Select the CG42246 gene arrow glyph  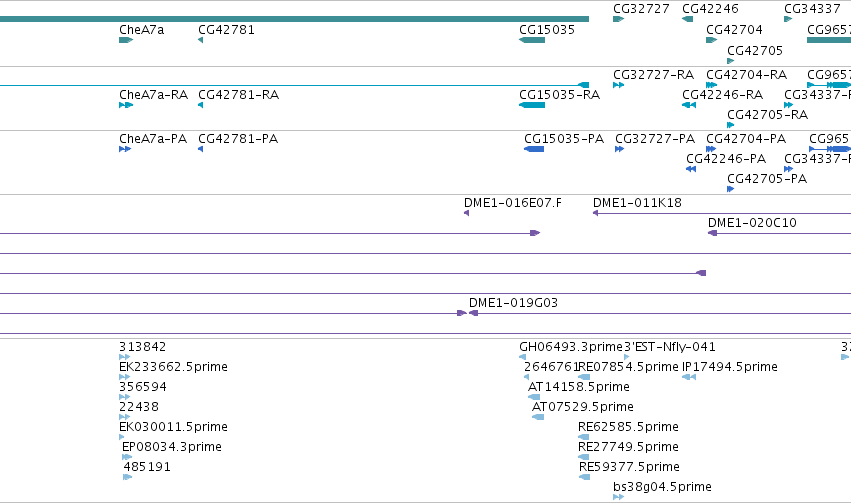687,19
